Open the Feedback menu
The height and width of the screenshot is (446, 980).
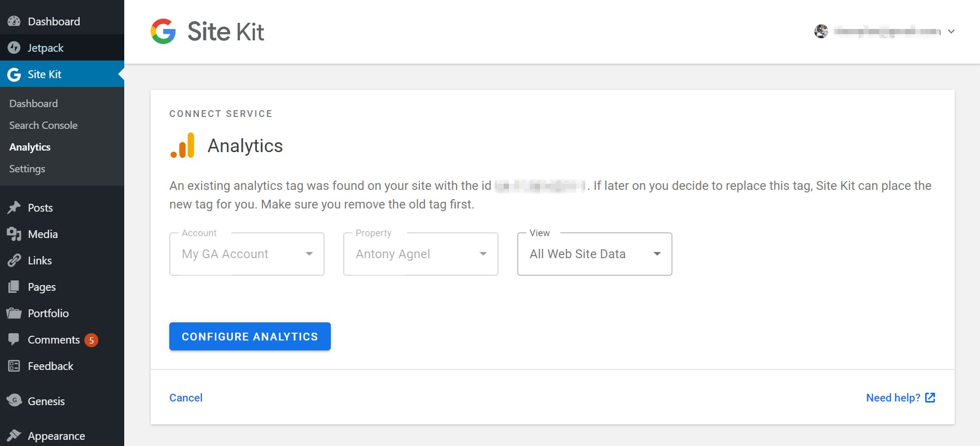(x=62, y=366)
